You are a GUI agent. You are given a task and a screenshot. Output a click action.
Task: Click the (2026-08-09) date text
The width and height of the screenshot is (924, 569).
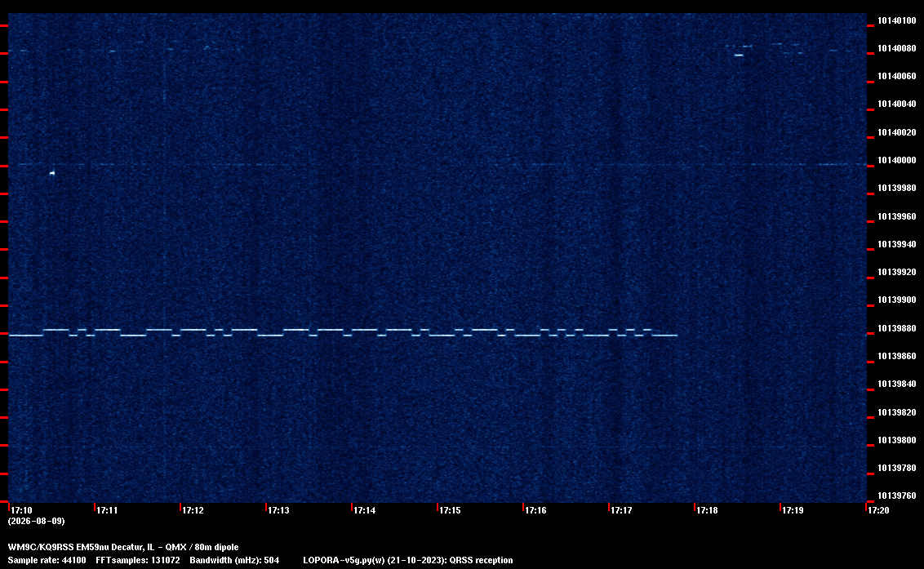(x=36, y=521)
